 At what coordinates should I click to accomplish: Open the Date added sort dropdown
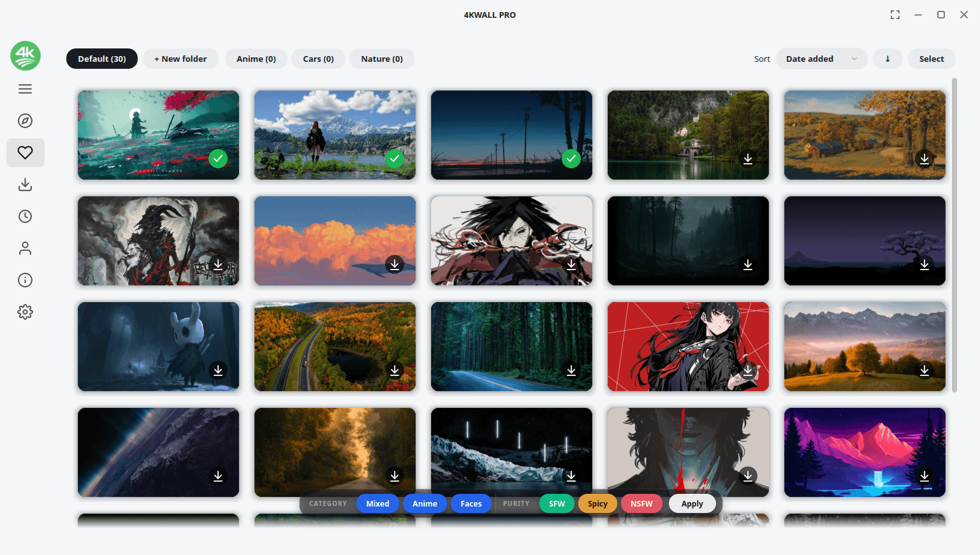point(821,59)
